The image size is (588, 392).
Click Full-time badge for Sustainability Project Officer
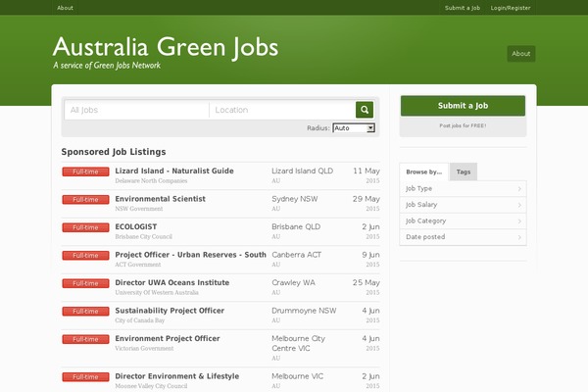click(85, 312)
